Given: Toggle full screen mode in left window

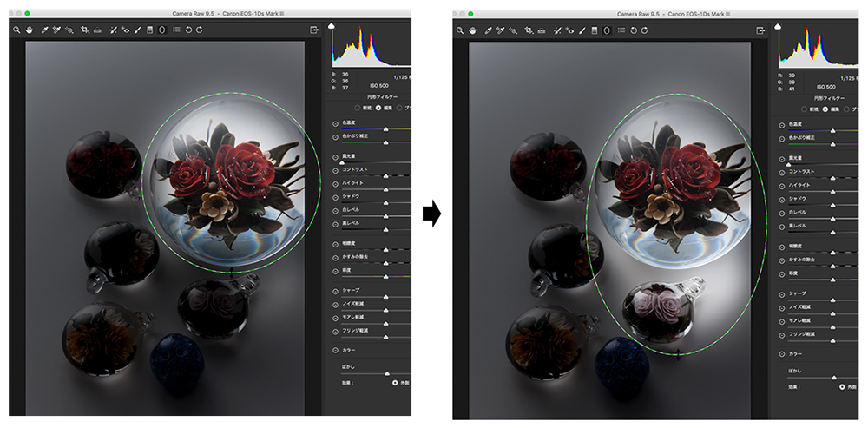Looking at the screenshot, I should [315, 30].
